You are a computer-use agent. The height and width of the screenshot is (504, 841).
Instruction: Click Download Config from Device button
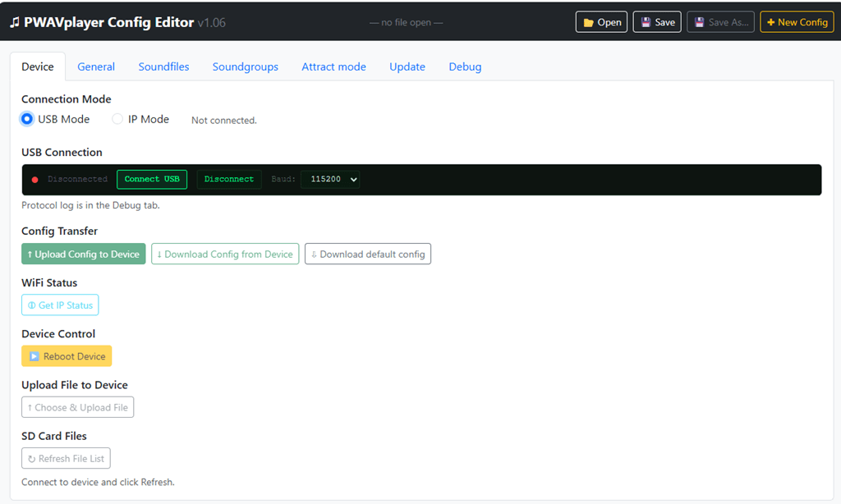[x=225, y=254]
